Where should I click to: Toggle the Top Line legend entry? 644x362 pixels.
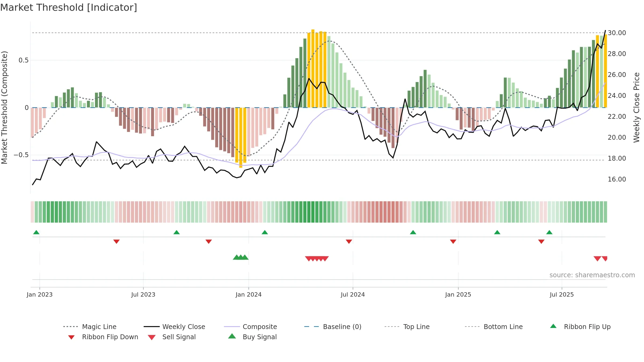pos(407,327)
